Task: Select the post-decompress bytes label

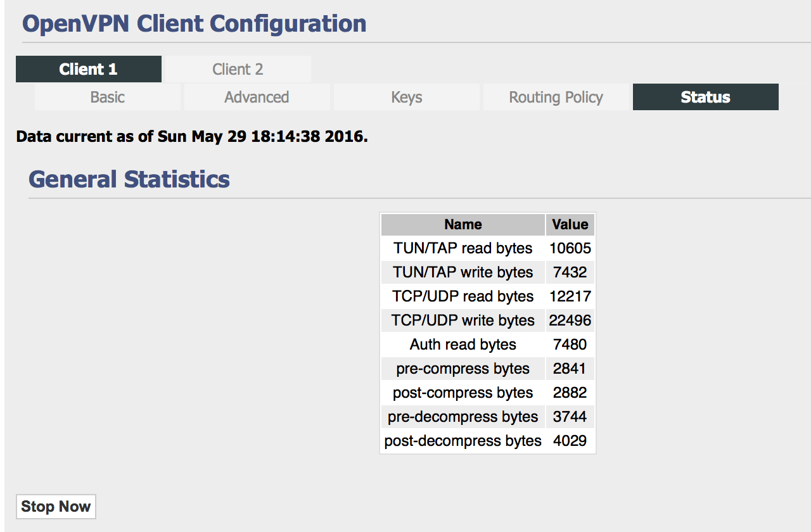Action: coord(463,441)
